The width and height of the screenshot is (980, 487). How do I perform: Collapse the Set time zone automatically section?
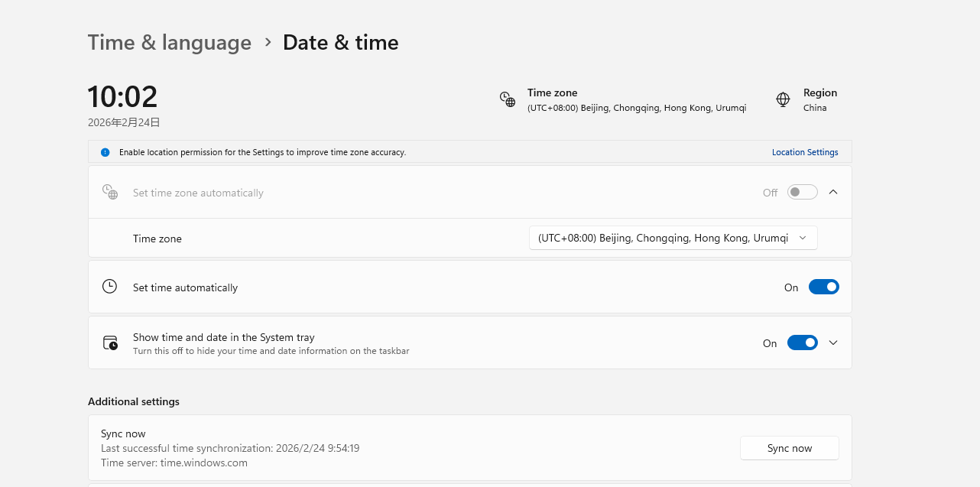(833, 192)
